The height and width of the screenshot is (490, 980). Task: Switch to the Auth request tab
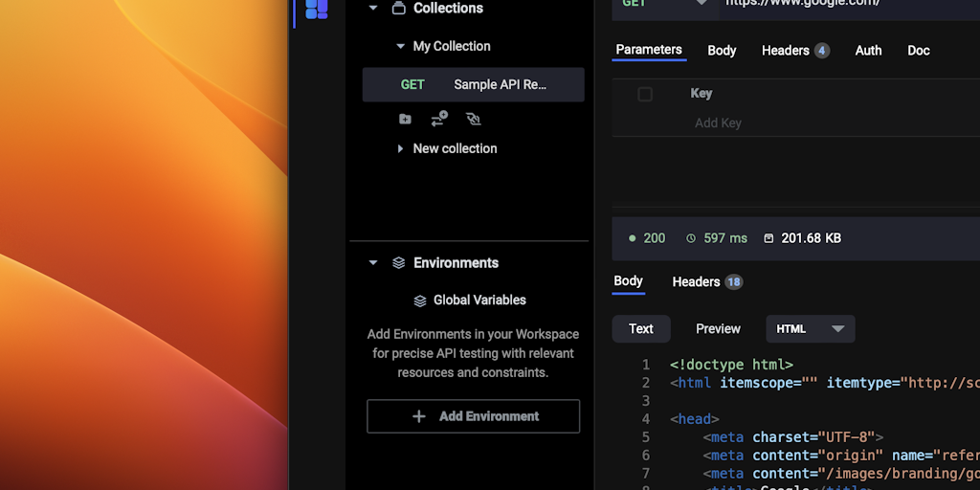868,51
